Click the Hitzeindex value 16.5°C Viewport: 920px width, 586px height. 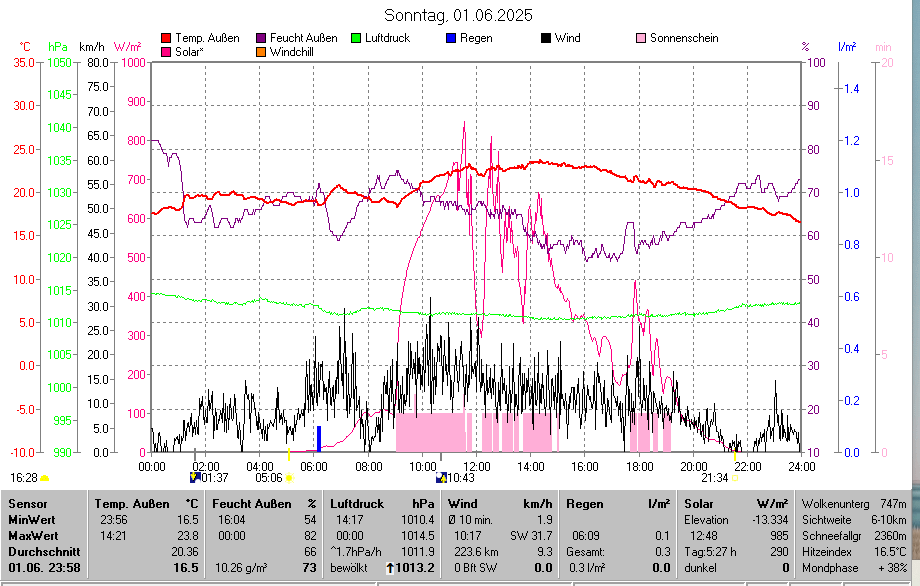point(890,552)
